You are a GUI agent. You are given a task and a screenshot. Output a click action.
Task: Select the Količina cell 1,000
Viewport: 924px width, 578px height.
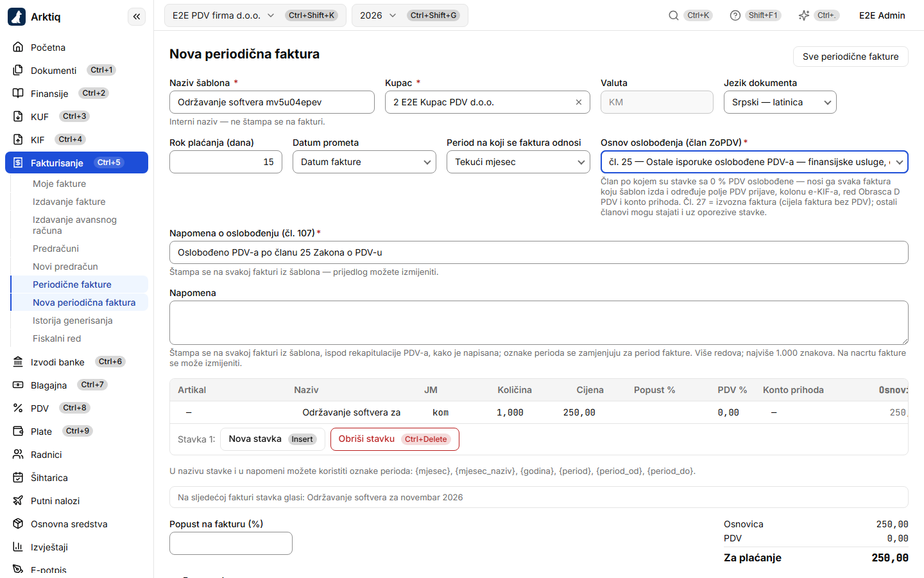510,413
